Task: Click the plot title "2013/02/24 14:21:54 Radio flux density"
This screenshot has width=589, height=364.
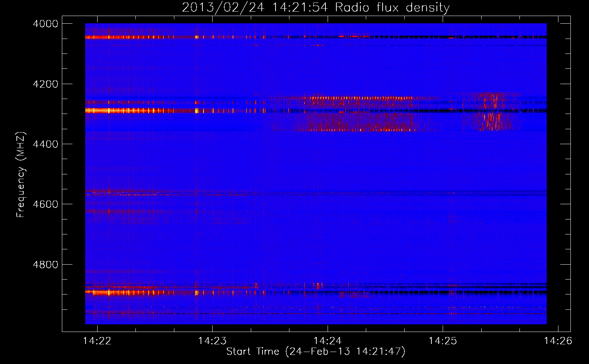Action: [x=316, y=7]
